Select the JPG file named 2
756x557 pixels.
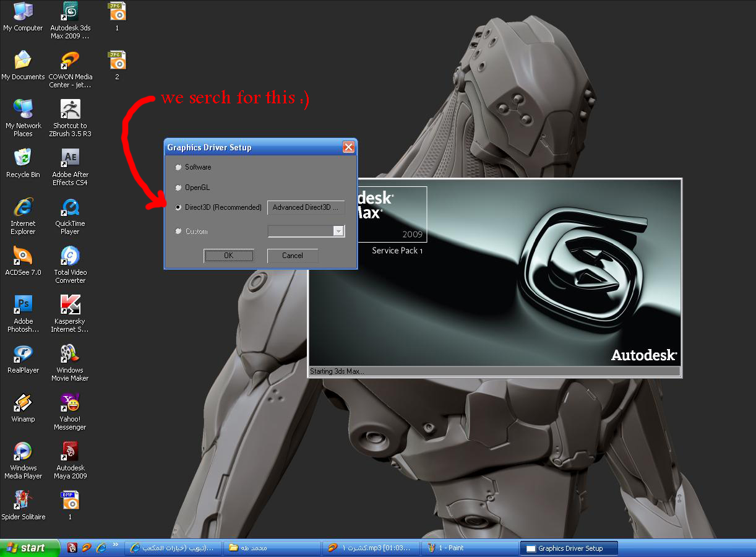(x=117, y=65)
